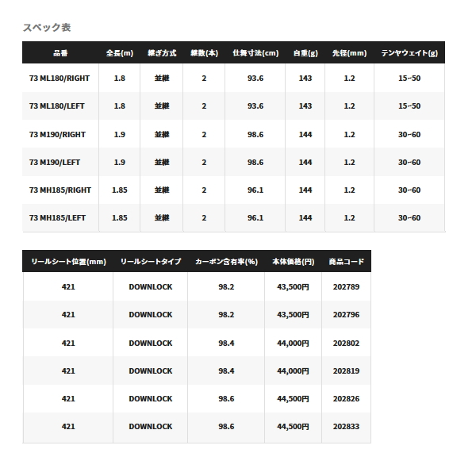Select DOWNLOCK in the 202789 row
Viewport: 476px width, 476px height.
tap(151, 287)
